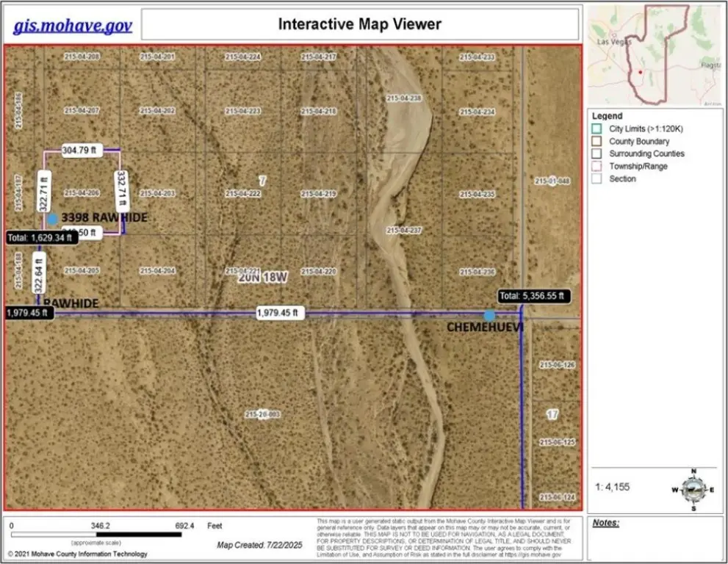Click the County Boundary legend swatch
This screenshot has height=564, width=728.
point(598,142)
